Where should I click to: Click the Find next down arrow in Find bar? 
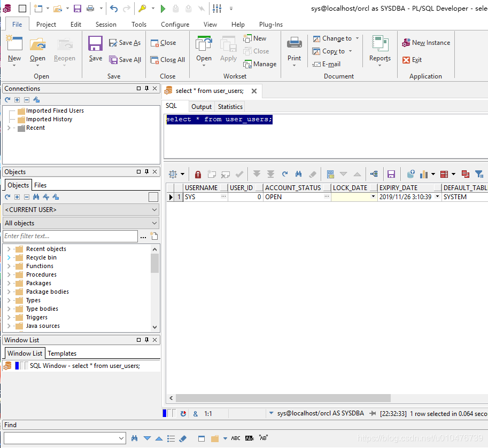[x=147, y=438]
